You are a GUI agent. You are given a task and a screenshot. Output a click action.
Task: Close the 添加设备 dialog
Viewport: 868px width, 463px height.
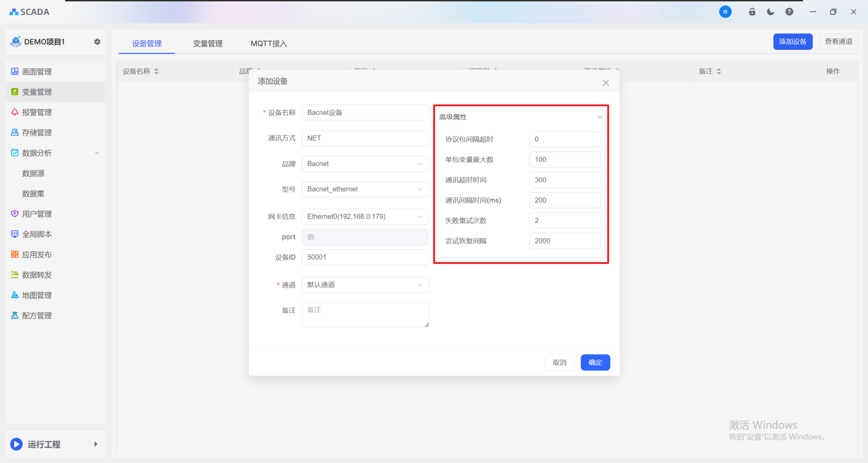click(x=606, y=83)
